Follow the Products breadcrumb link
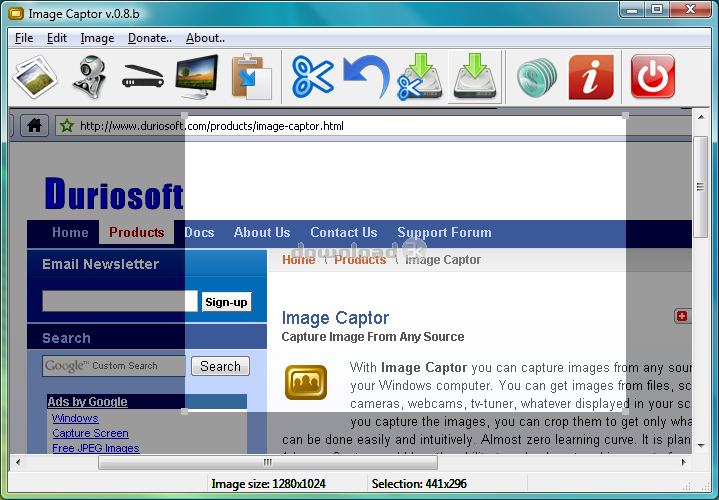This screenshot has width=719, height=500. (360, 260)
